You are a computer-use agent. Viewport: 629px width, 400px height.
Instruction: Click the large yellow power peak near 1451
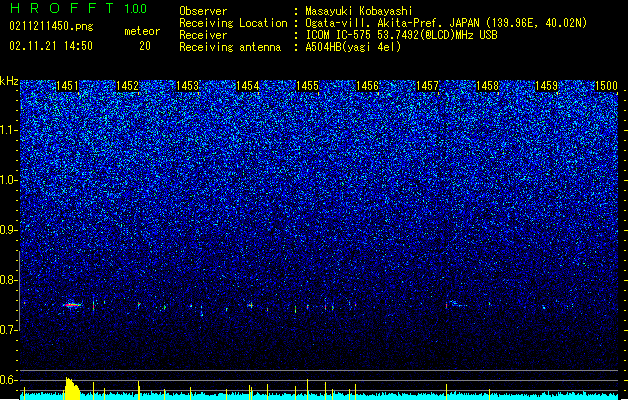[72, 388]
